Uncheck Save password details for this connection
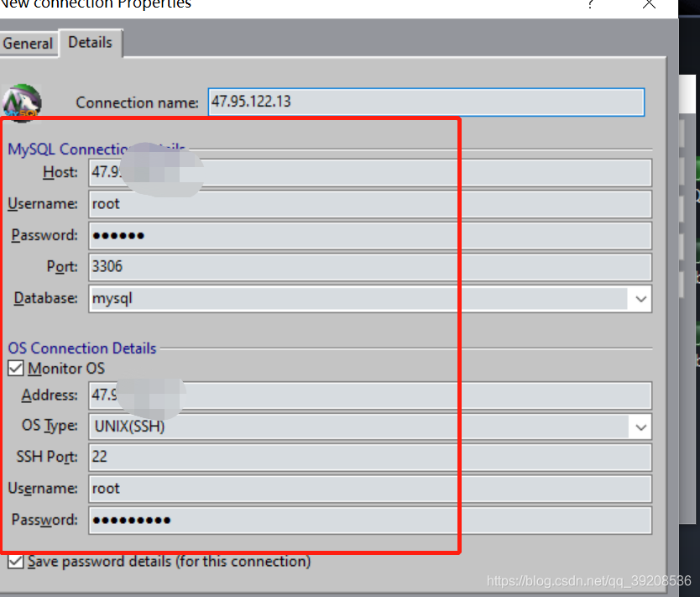 [13, 562]
